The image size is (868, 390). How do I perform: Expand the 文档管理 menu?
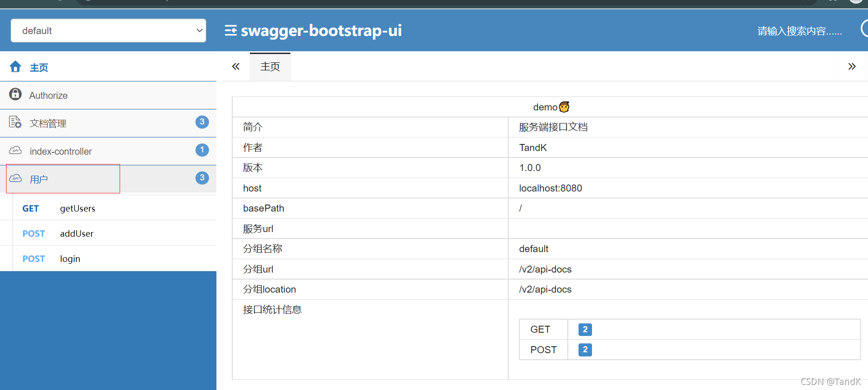[x=108, y=123]
